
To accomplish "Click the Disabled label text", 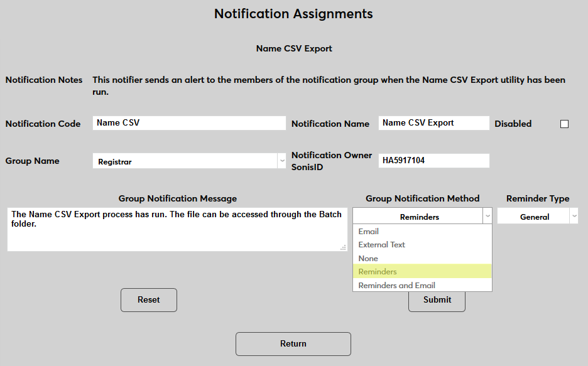I will (x=513, y=124).
